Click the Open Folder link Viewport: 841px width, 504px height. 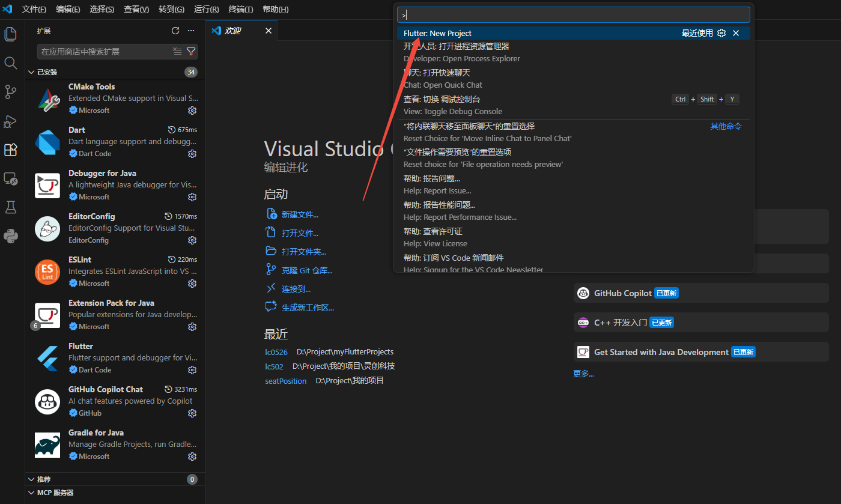(x=296, y=252)
